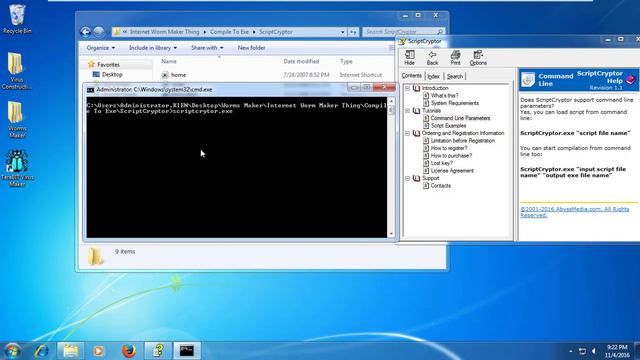Click the volume icon in system tray

594,351
